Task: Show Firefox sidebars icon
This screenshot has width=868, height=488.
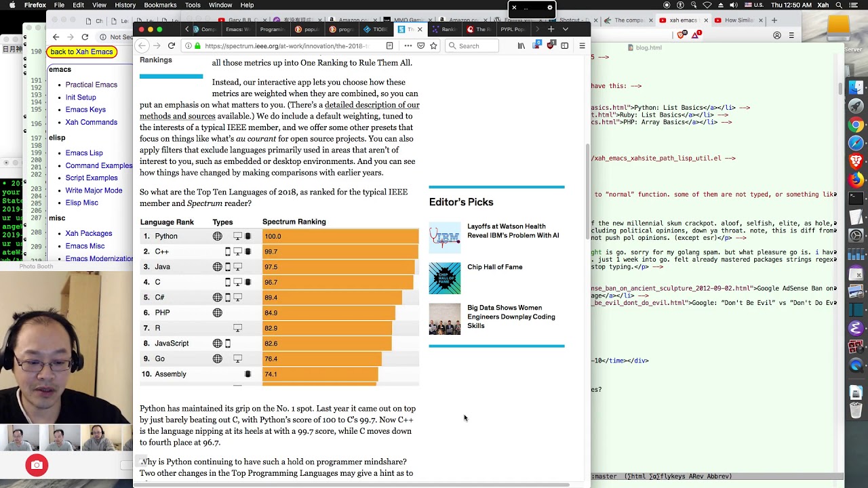Action: pyautogui.click(x=564, y=45)
